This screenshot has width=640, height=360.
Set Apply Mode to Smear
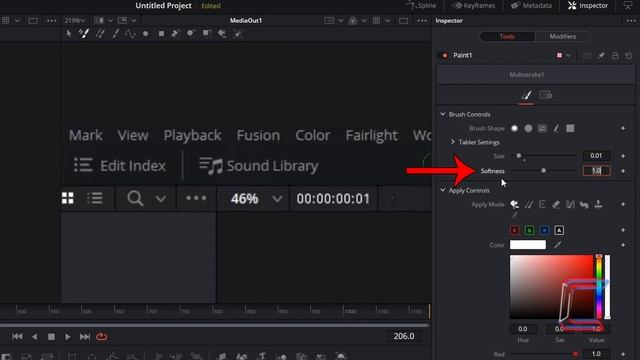584,204
